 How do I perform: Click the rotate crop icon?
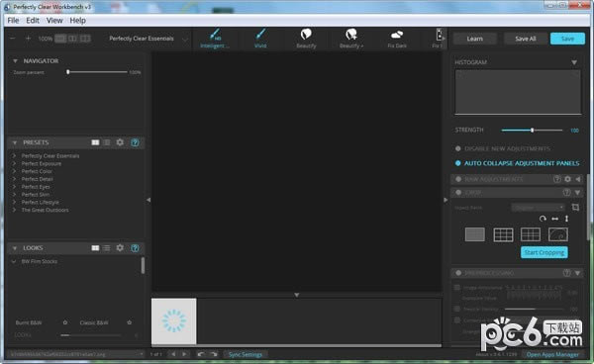point(543,219)
